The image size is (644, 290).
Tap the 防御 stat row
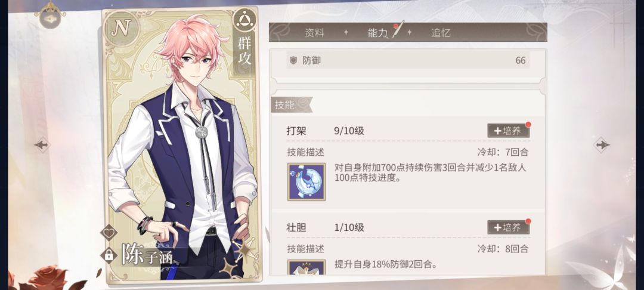pos(408,60)
